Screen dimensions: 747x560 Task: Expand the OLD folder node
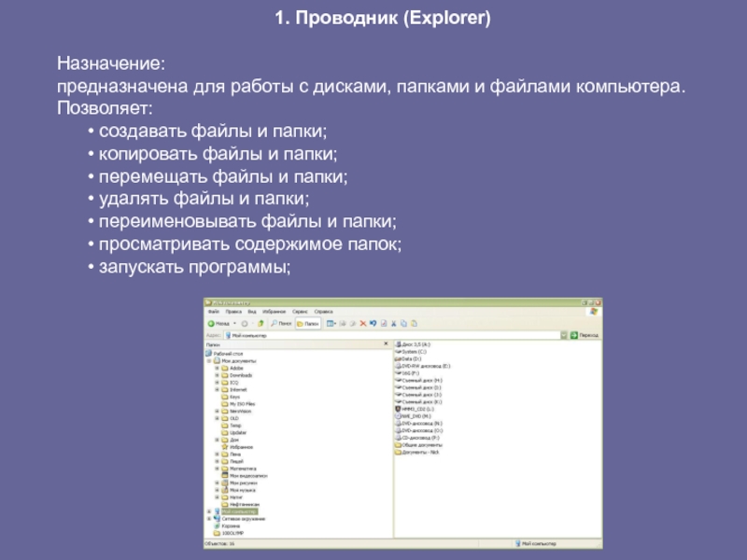tap(218, 418)
